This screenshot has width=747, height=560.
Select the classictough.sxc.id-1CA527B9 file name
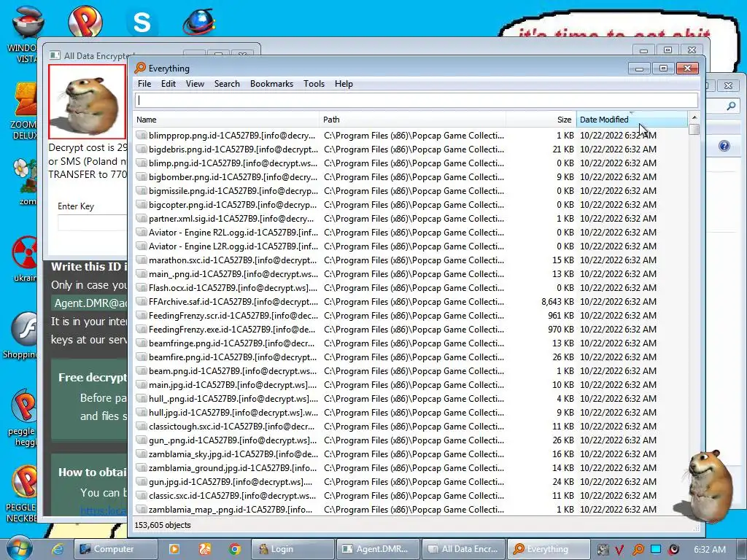coord(231,426)
